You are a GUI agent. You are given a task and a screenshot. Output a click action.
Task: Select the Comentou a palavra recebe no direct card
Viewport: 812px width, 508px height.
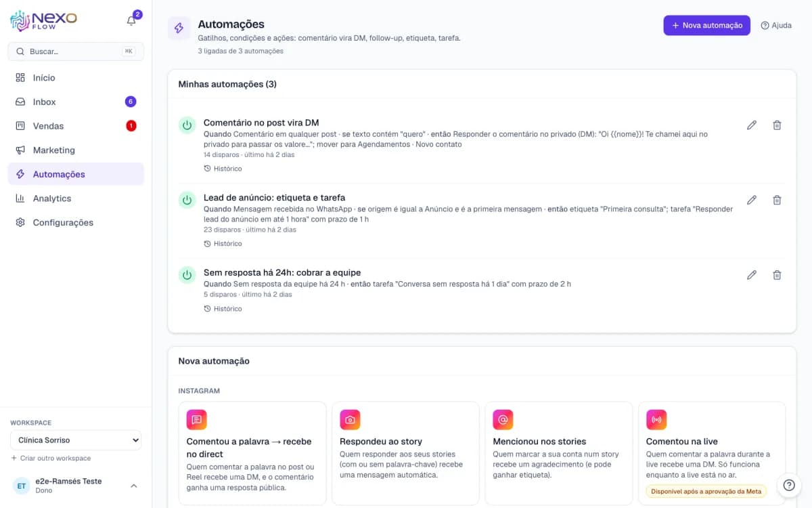click(252, 453)
